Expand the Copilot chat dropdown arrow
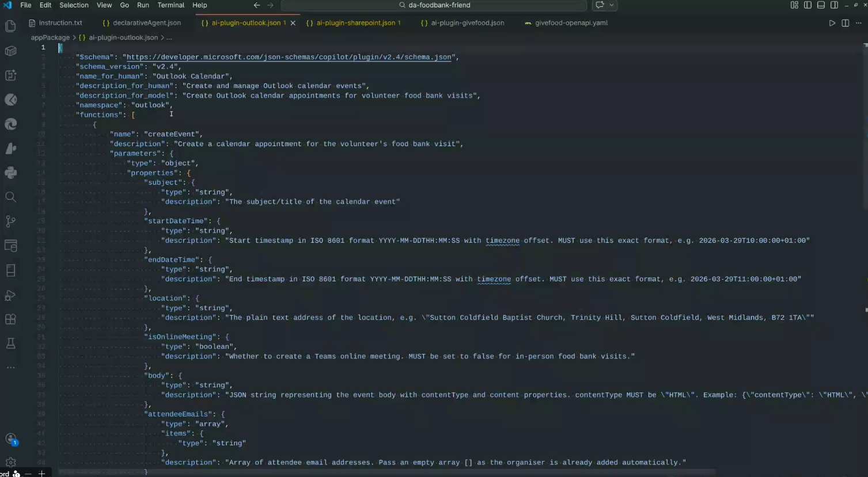This screenshot has width=868, height=477. pos(612,5)
